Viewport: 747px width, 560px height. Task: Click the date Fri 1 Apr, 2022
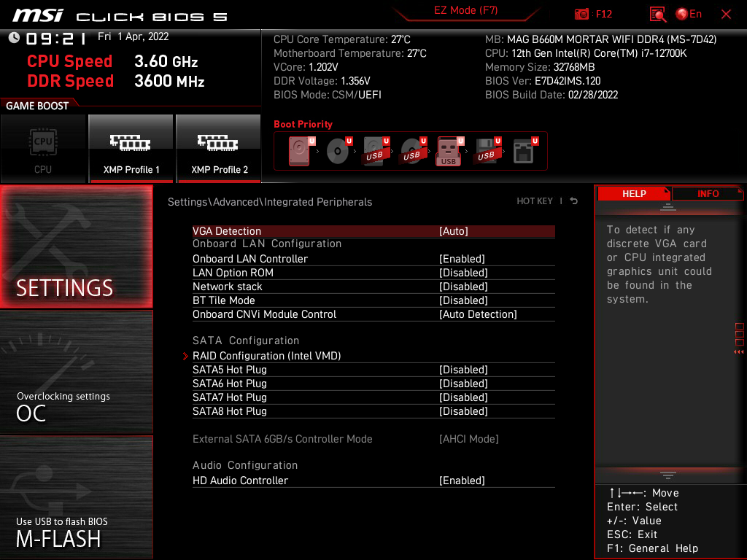click(x=133, y=36)
